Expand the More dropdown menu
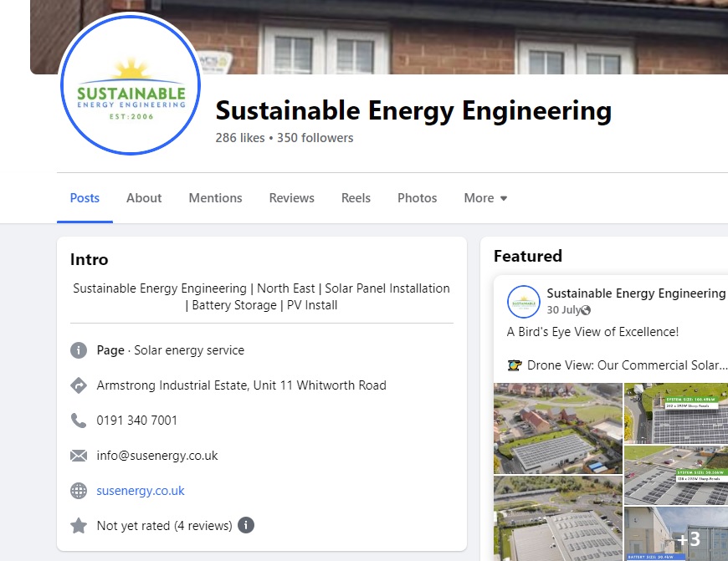The height and width of the screenshot is (561, 728). [x=485, y=198]
